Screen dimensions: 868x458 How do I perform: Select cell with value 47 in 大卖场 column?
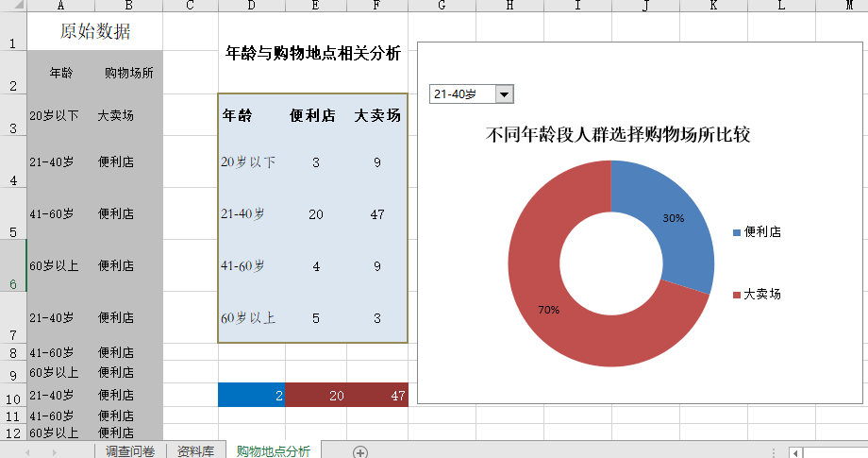point(377,214)
